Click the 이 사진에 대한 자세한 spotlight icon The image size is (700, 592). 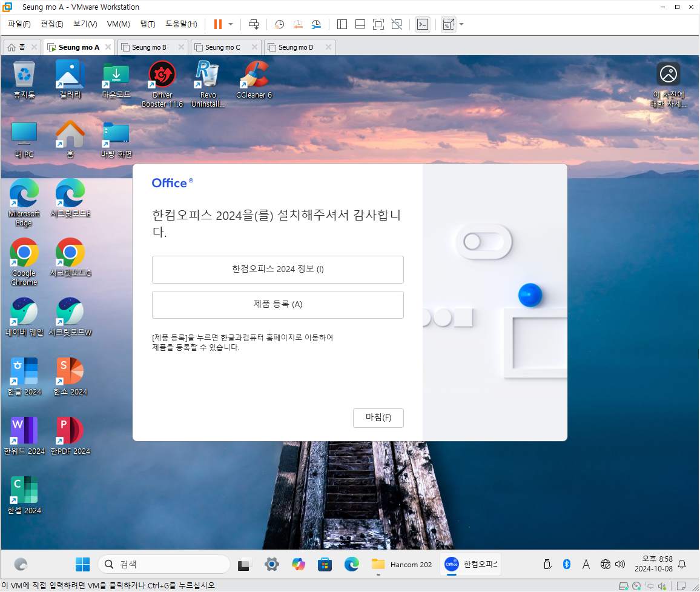669,84
